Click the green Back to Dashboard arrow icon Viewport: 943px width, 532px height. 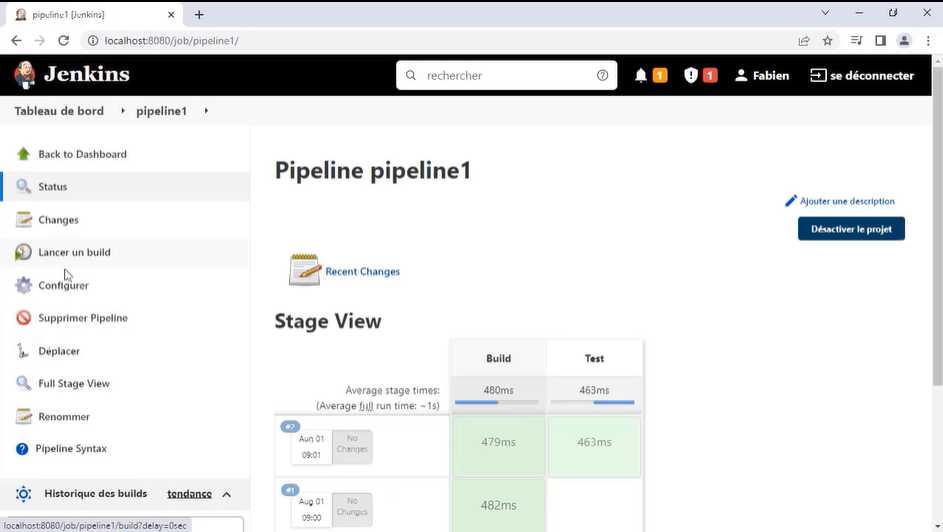(x=23, y=154)
